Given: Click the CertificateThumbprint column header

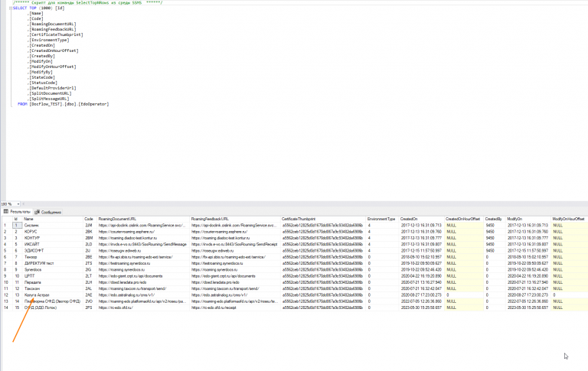Looking at the screenshot, I should tap(323, 219).
